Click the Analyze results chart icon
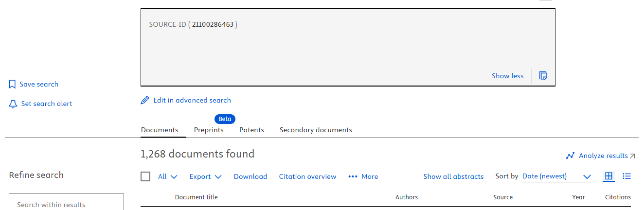This screenshot has height=210, width=644. pyautogui.click(x=571, y=156)
